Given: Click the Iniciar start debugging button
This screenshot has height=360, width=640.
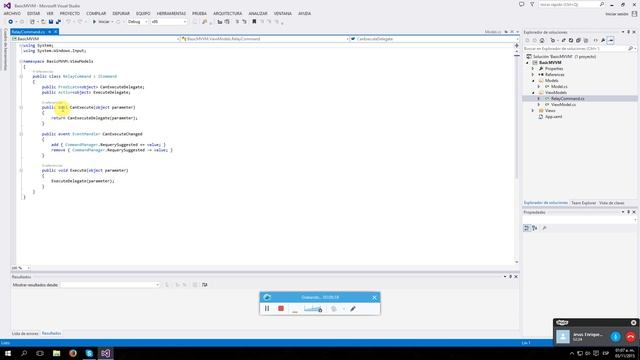Looking at the screenshot, I should pos(102,22).
